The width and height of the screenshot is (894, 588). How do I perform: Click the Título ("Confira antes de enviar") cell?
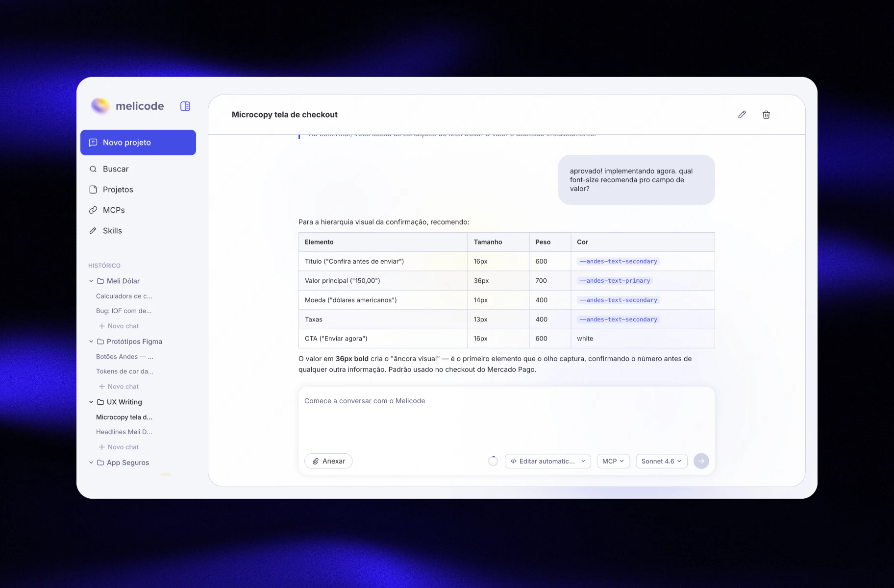pos(383,261)
